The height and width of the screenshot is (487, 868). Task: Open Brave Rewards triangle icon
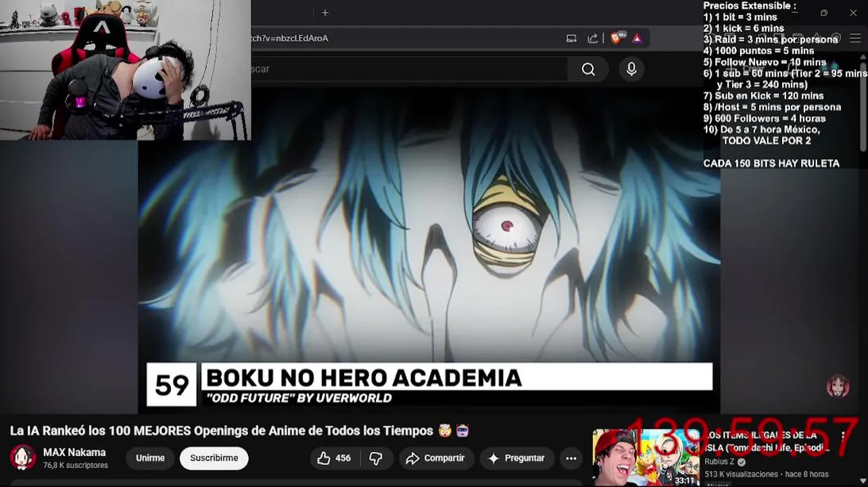[x=637, y=39]
